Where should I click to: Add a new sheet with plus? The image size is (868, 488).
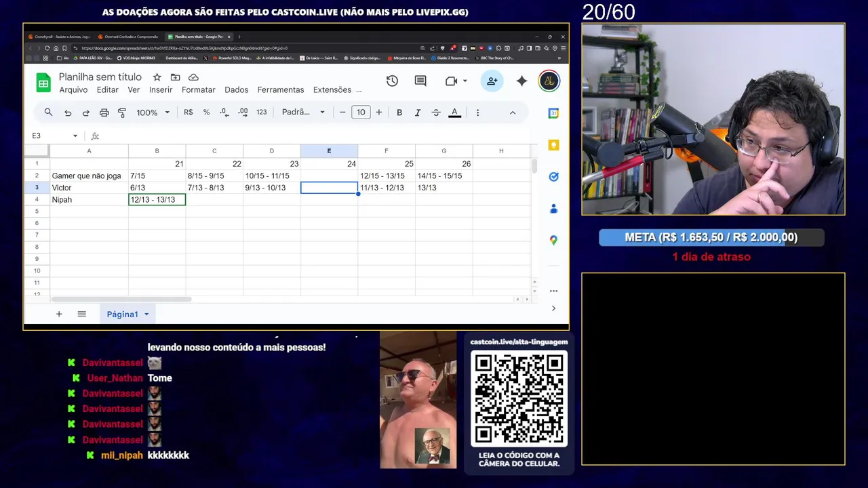point(59,314)
